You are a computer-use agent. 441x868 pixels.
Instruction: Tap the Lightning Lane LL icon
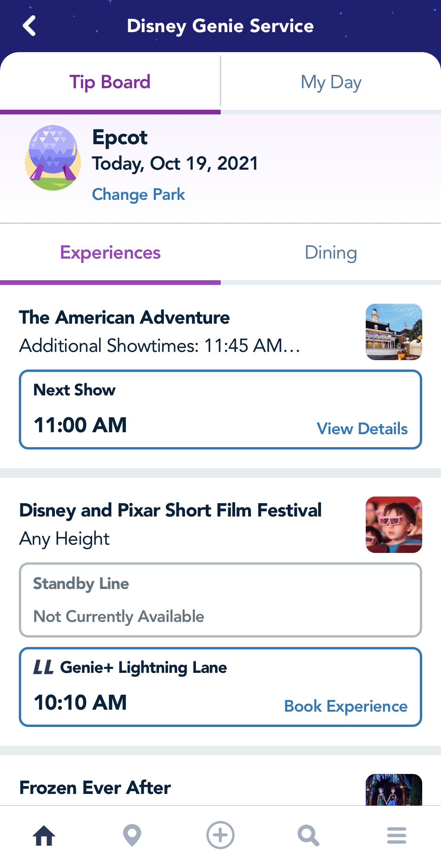point(44,667)
